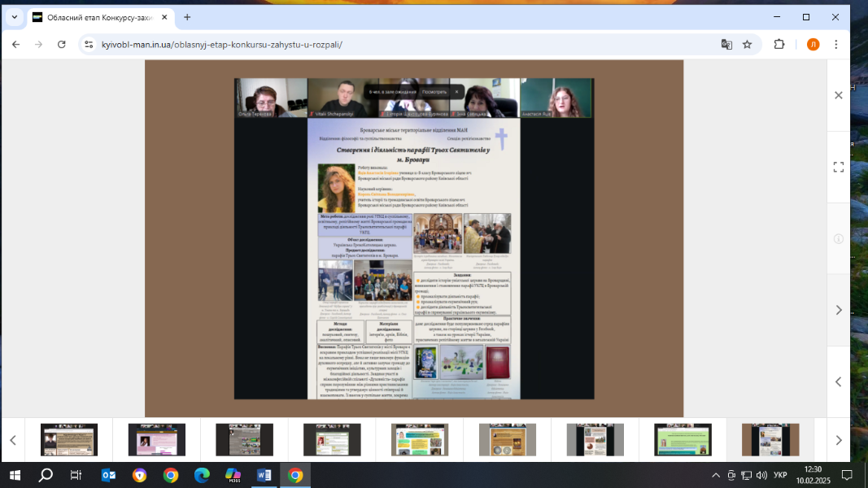
Task: Reload the current page
Action: 62,45
